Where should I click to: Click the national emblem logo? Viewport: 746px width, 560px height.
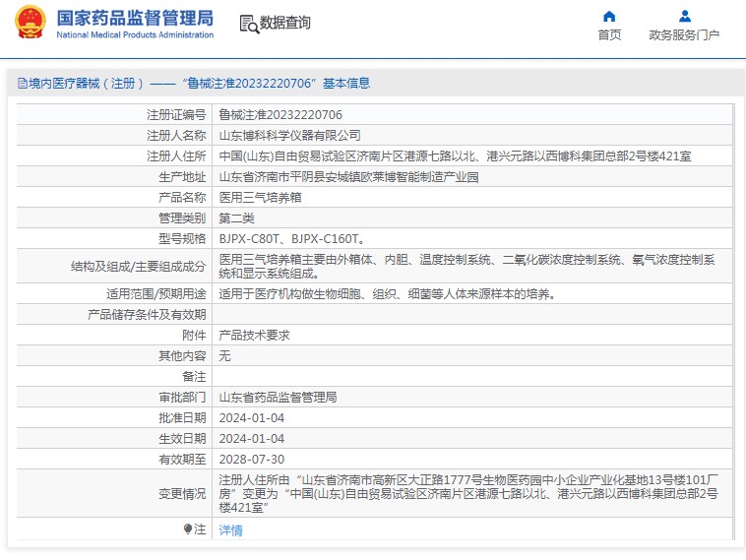point(30,22)
